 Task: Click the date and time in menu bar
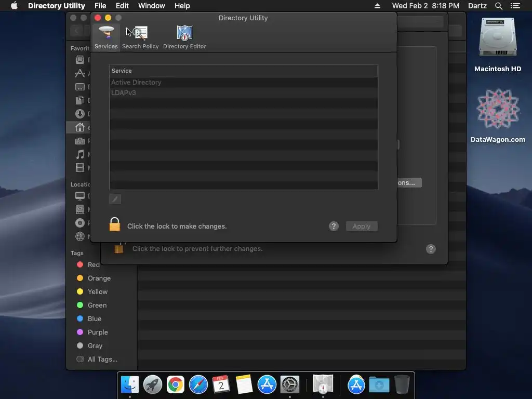coord(425,6)
